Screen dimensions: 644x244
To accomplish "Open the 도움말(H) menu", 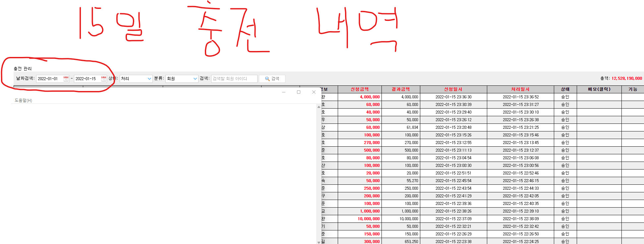I will (x=23, y=100).
